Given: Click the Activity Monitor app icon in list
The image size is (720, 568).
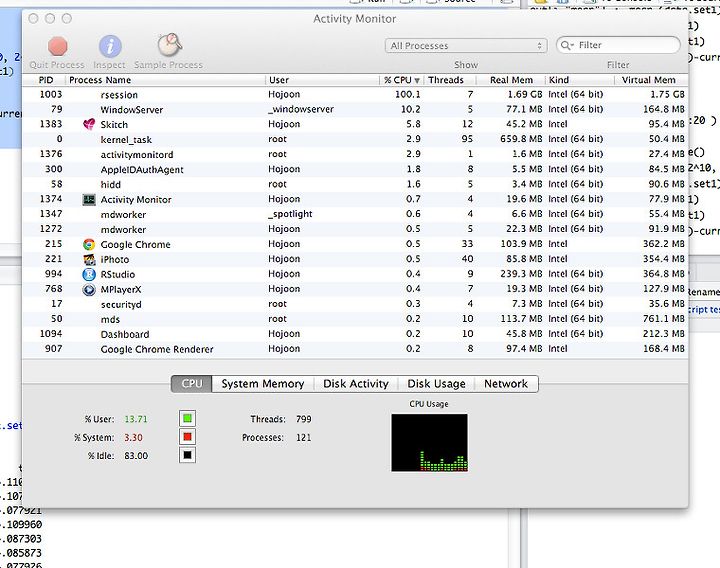Looking at the screenshot, I should point(89,199).
